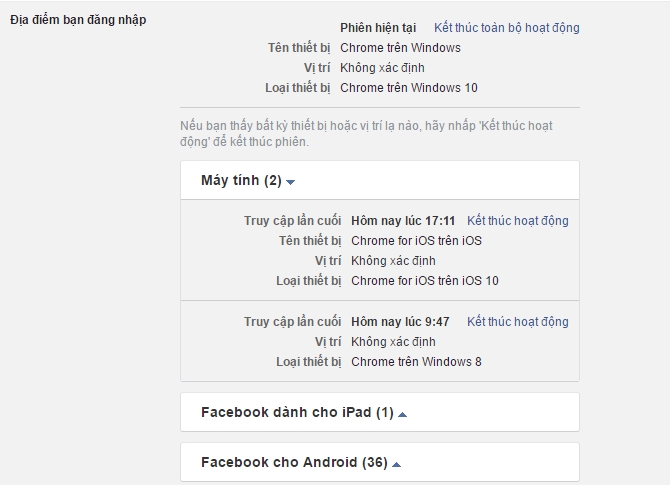Screen dimensions: 670x485
Task: End activity for the 17:11 session
Action: point(517,221)
